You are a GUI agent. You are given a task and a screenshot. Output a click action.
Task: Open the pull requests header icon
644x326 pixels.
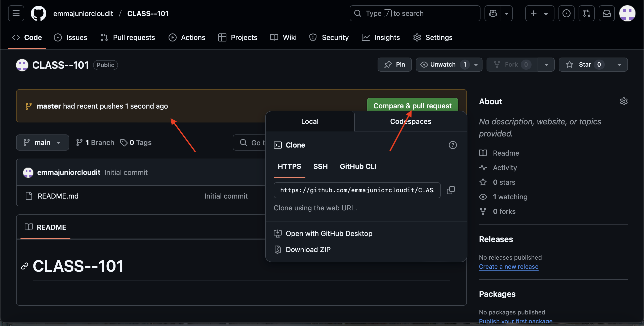click(586, 13)
